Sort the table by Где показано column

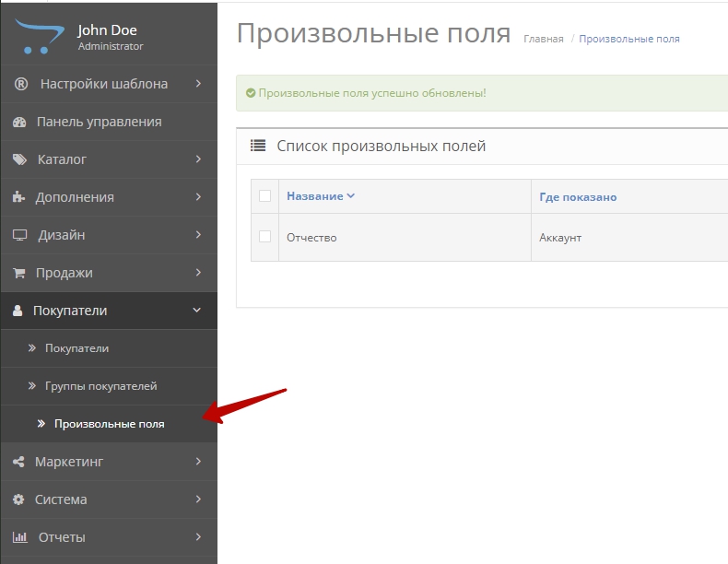578,197
